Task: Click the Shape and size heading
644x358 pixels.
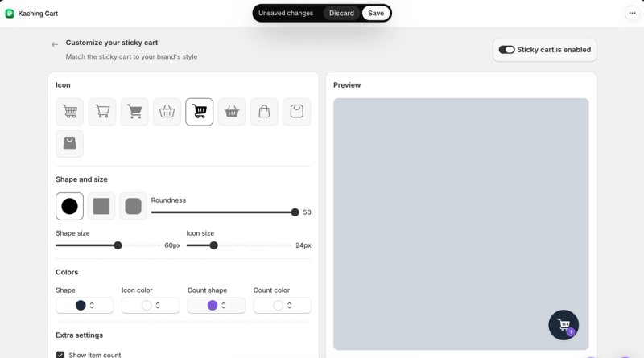Action: (x=82, y=179)
